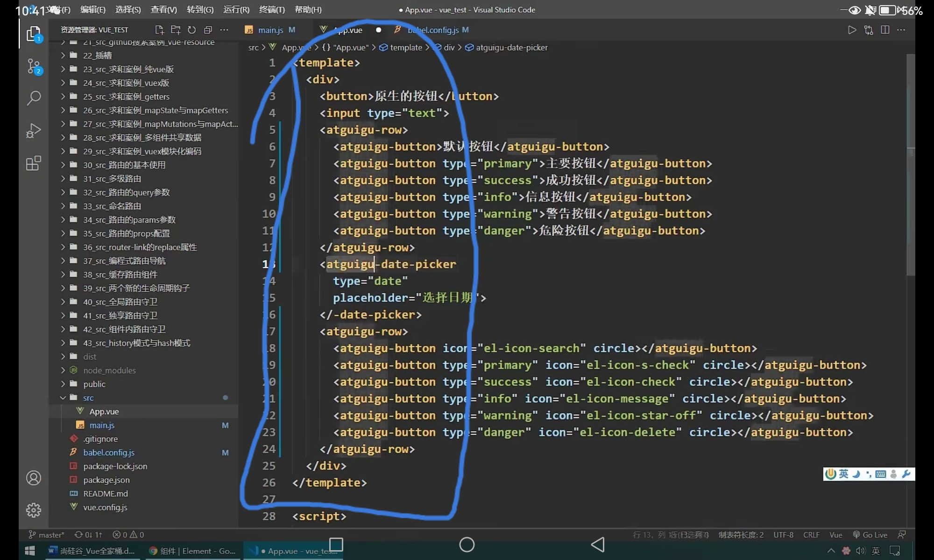Expand the 30_src_路由的基本使用 folder
Image resolution: width=934 pixels, height=560 pixels.
coord(124,165)
